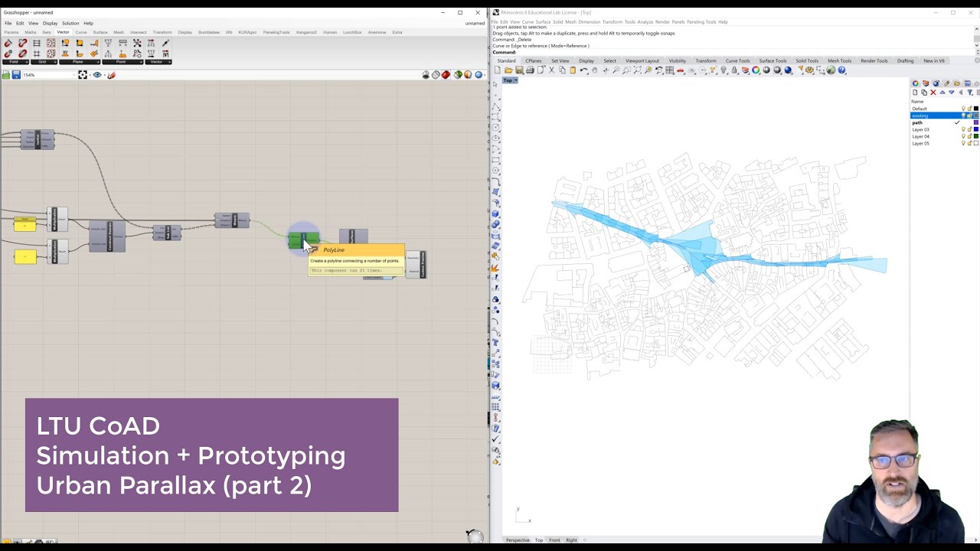
Task: Change path layer purple color swatch
Action: 976,122
